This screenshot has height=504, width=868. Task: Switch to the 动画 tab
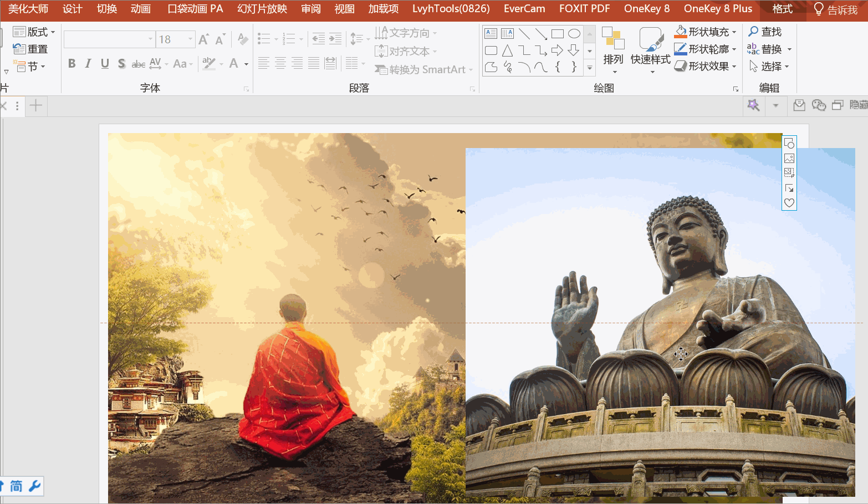[x=141, y=9]
